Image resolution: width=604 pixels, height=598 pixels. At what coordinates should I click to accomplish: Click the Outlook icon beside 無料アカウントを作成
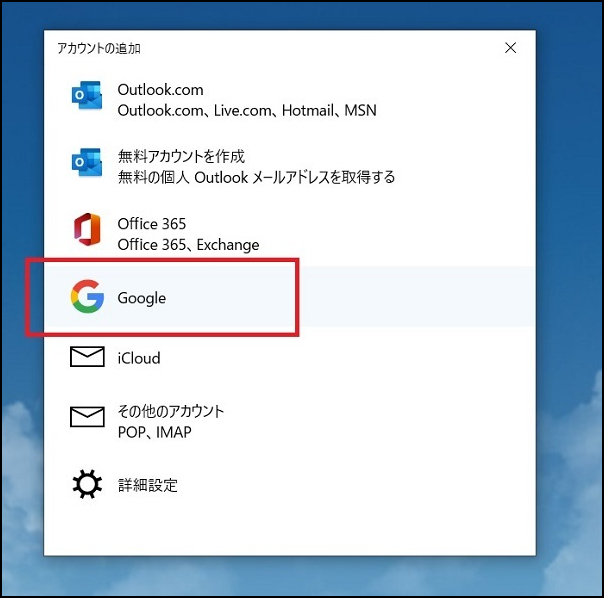point(87,166)
